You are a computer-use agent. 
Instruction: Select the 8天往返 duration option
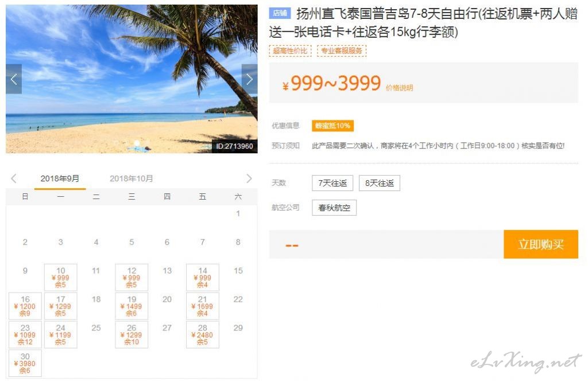[379, 183]
